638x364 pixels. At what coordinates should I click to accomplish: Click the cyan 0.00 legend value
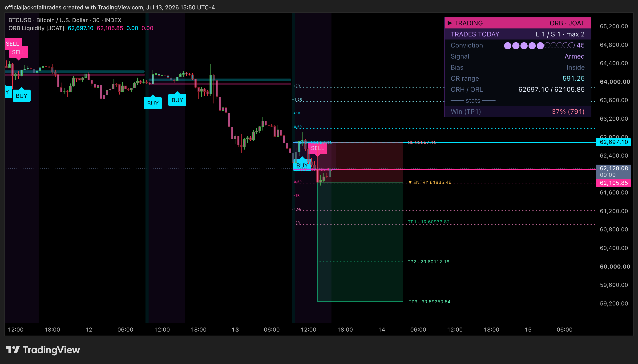132,28
